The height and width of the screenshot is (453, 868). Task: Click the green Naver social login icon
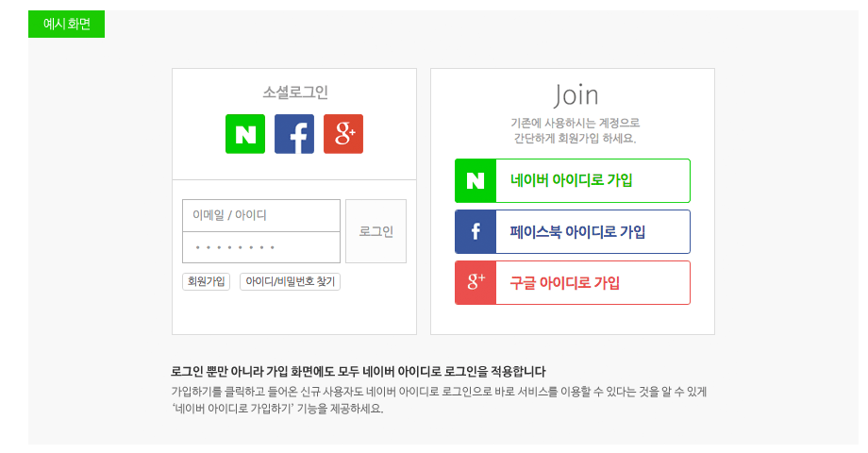tap(245, 134)
